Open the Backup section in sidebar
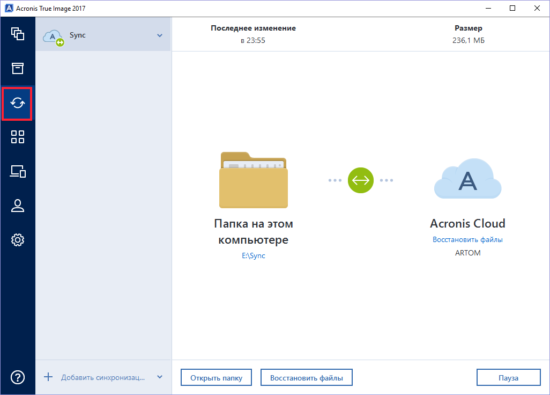 (x=18, y=34)
